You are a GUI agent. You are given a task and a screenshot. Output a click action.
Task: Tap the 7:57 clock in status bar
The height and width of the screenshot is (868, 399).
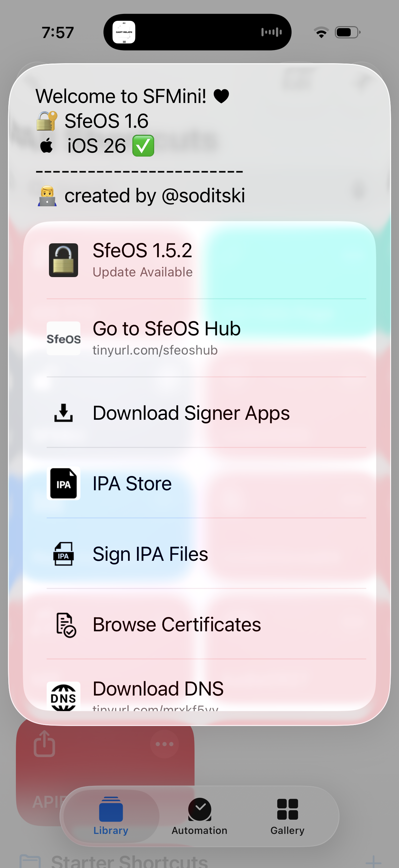pyautogui.click(x=58, y=33)
